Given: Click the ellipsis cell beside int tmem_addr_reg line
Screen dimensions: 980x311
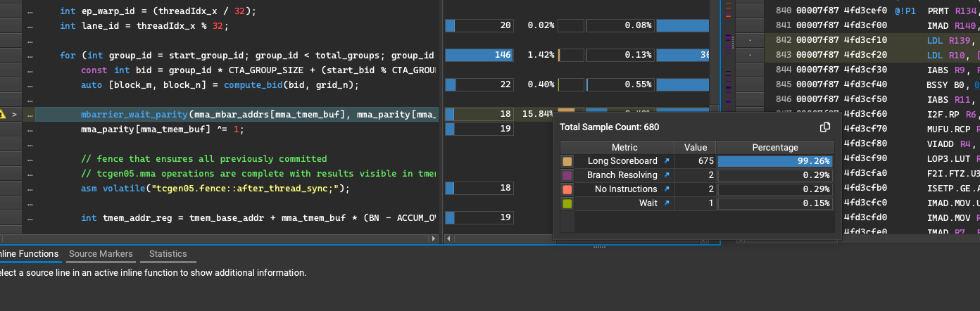Looking at the screenshot, I should [30, 217].
